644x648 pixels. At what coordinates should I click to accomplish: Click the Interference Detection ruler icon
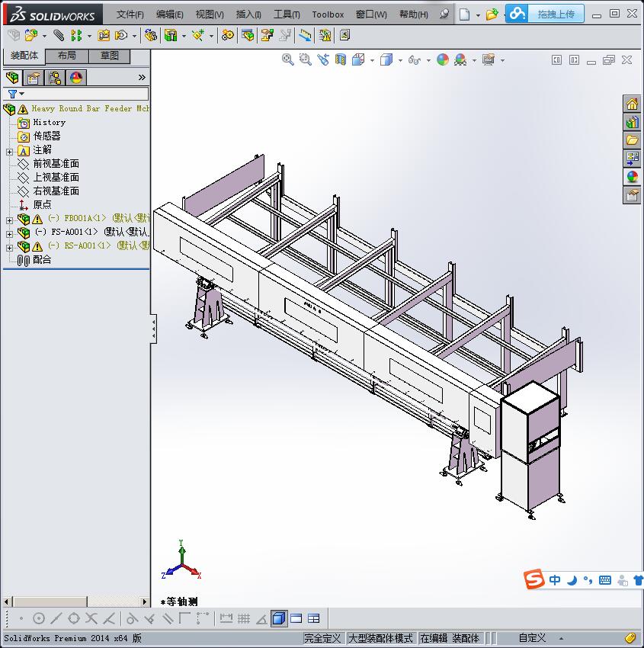point(306,36)
